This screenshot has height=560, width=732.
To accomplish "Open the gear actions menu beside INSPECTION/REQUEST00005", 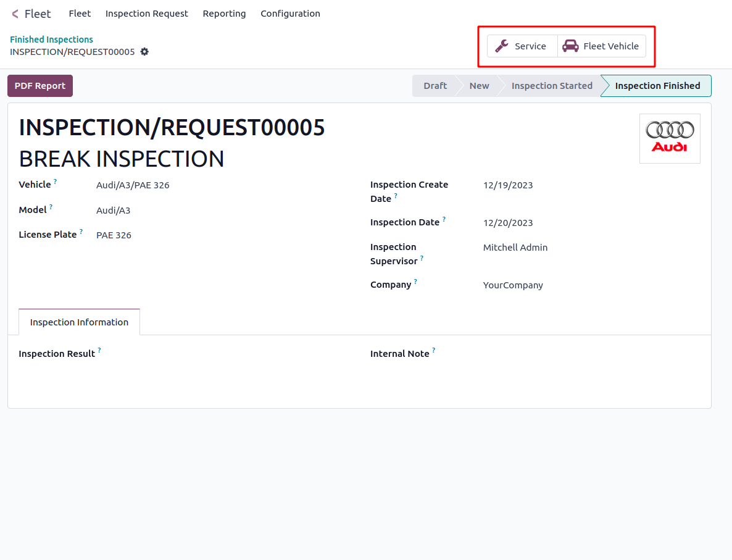I will pyautogui.click(x=144, y=52).
